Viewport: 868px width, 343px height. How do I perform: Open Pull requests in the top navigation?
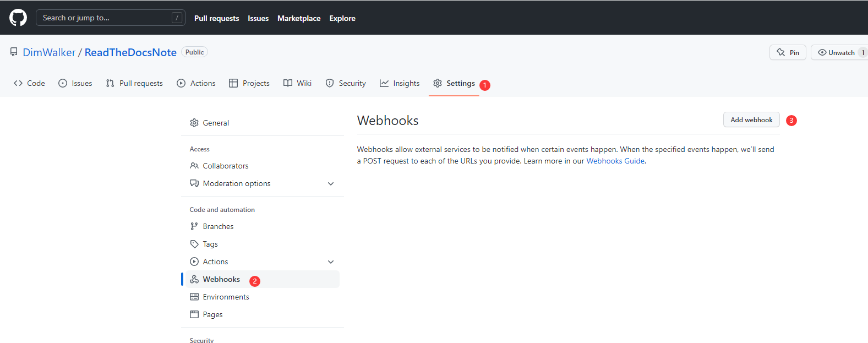tap(217, 18)
